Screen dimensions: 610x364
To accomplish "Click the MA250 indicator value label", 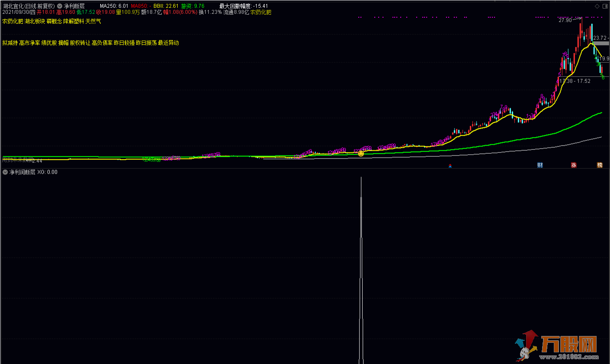I will click(114, 6).
